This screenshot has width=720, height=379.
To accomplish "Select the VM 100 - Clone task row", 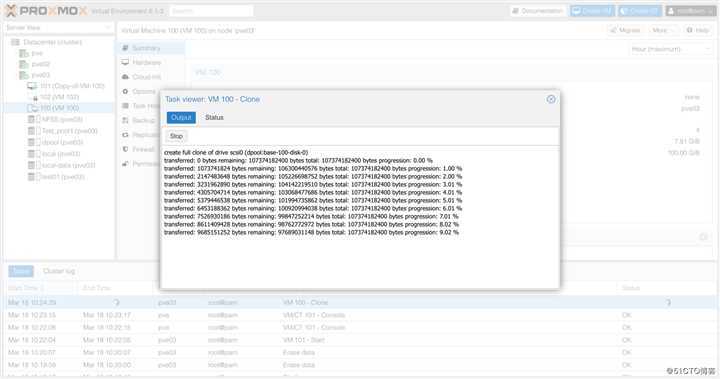I will [360, 303].
